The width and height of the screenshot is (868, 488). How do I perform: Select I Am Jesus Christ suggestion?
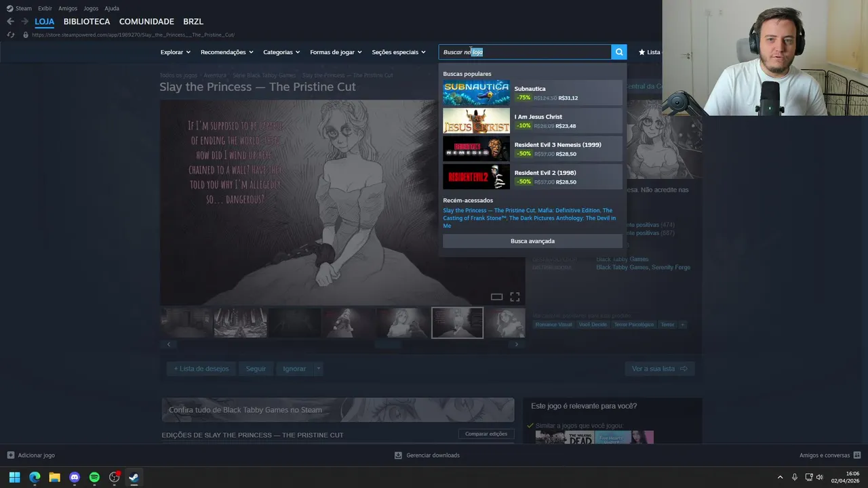532,121
